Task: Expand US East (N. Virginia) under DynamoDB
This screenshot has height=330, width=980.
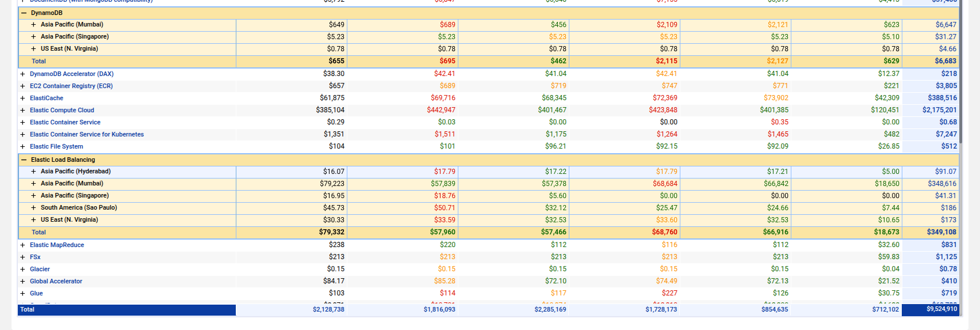Action: (33, 49)
